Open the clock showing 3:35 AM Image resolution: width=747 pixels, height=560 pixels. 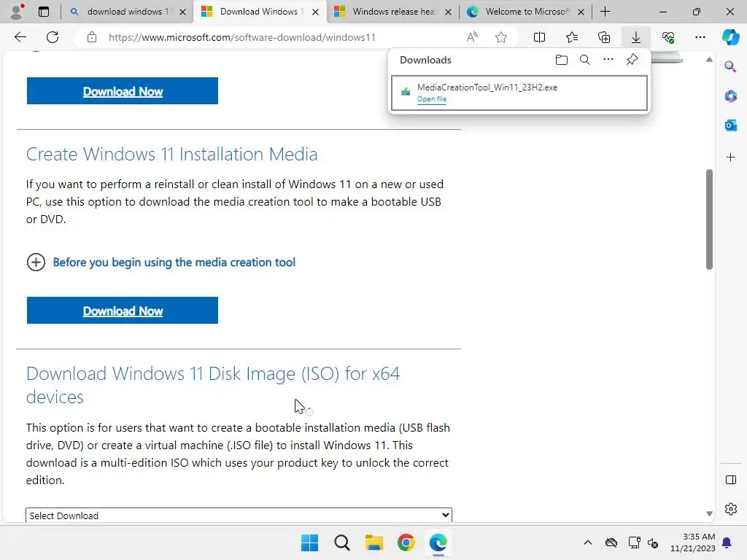coord(693,542)
